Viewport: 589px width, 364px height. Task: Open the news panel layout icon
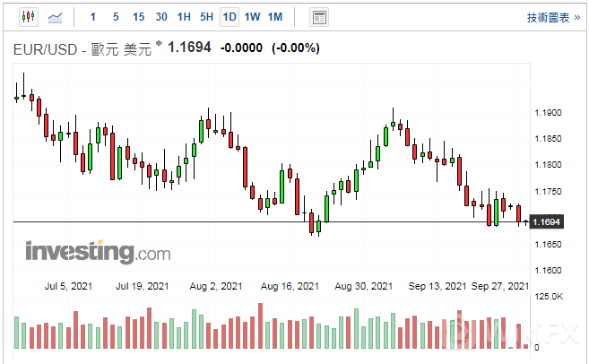pos(318,17)
